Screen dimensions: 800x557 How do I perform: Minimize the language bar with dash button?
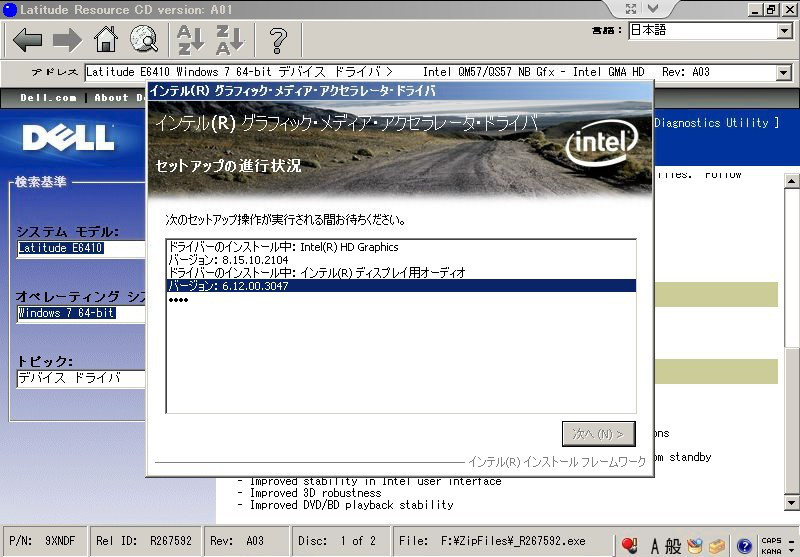tap(792, 541)
